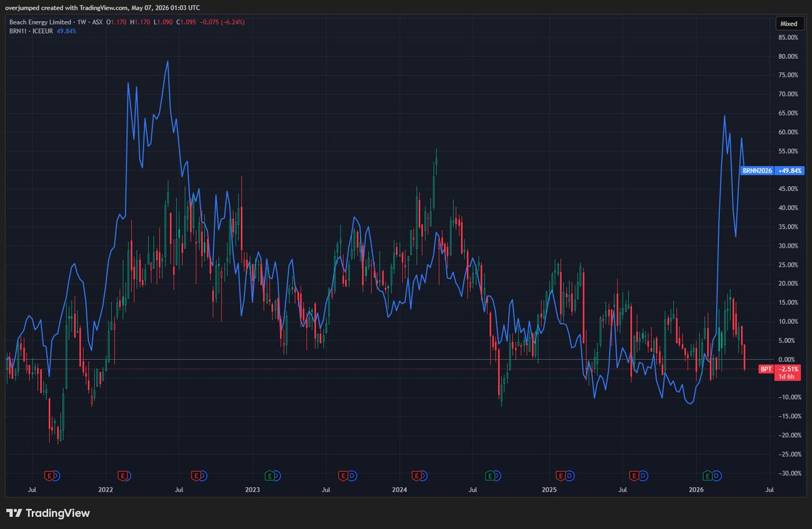Screen dimensions: 812x529
Task: Click the green earnings marker just after 2026
Action: tap(708, 476)
